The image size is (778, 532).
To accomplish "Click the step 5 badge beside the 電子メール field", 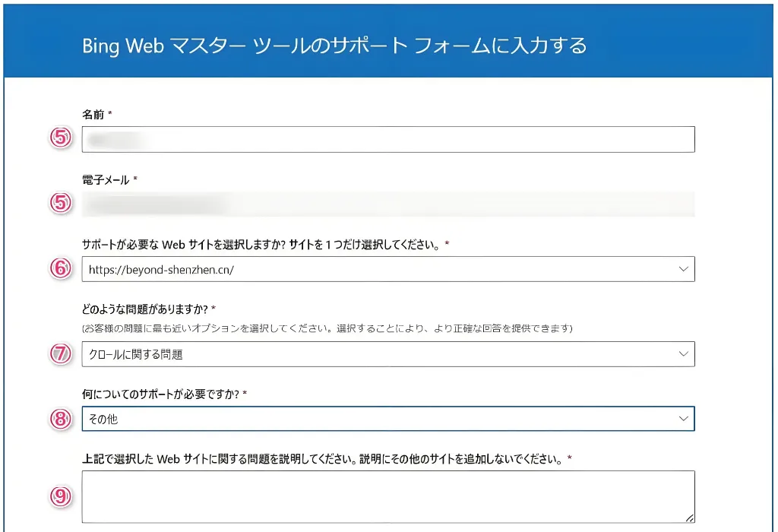I will point(61,203).
